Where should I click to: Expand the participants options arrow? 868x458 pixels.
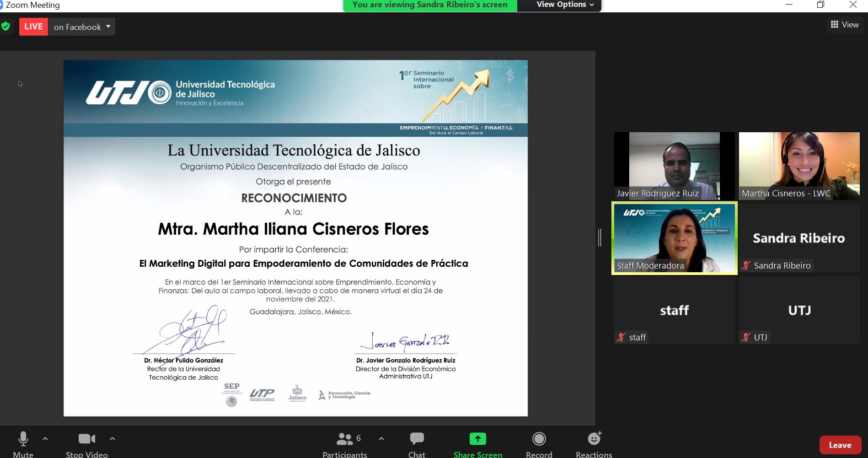pos(381,439)
